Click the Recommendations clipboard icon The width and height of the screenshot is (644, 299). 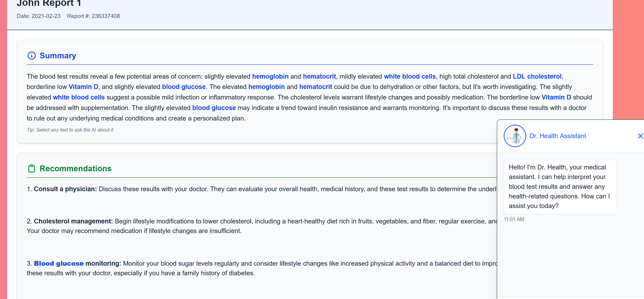tap(32, 169)
